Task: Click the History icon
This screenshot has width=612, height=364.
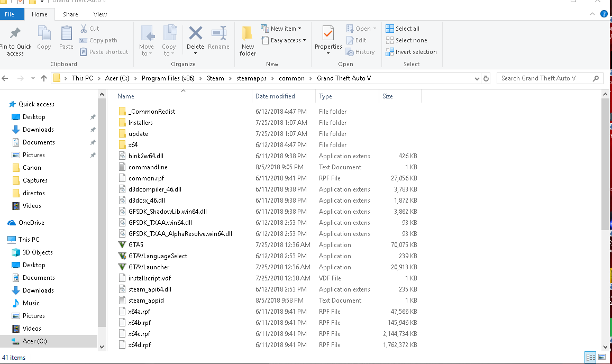Action: coord(350,52)
